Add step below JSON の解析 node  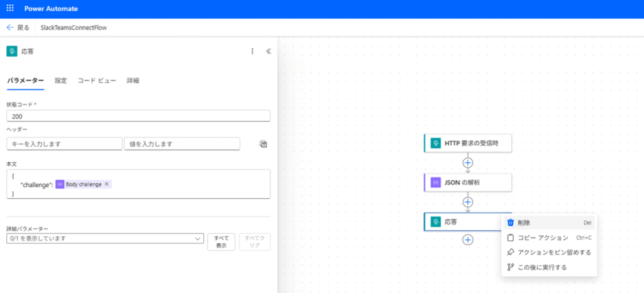click(468, 202)
